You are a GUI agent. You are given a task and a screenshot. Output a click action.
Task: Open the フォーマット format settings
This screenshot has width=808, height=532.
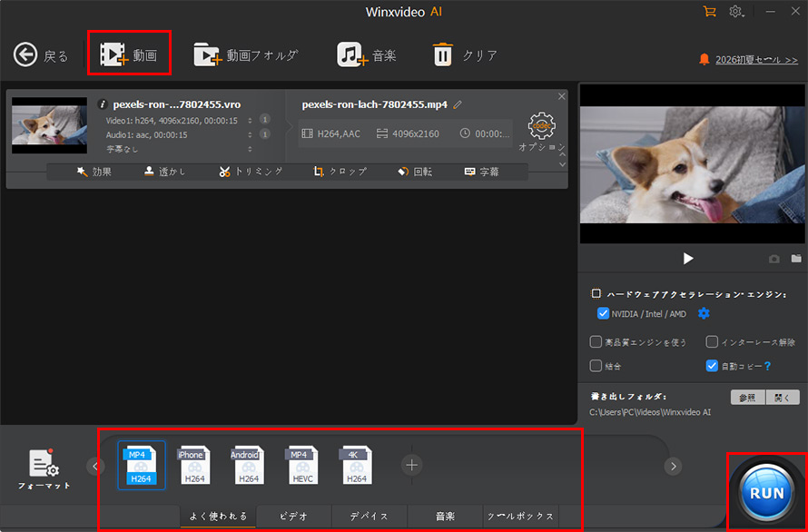click(44, 469)
